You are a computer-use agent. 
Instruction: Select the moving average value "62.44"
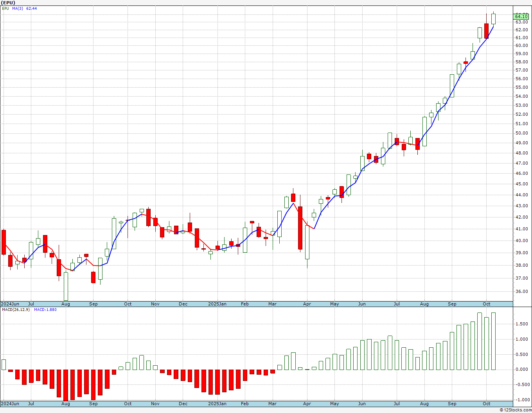[x=32, y=8]
